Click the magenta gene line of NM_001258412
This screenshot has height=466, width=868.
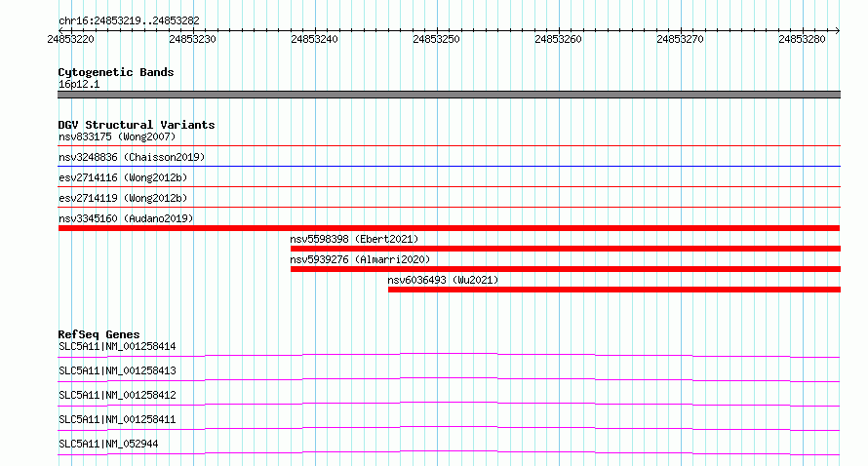click(x=449, y=404)
